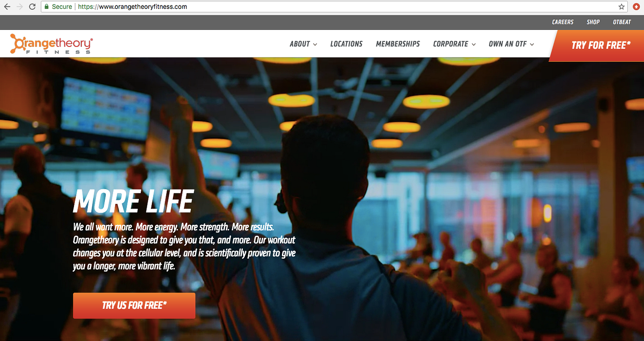This screenshot has height=341, width=644.
Task: Click the chevron arrow beside CORPORATE
Action: (473, 44)
